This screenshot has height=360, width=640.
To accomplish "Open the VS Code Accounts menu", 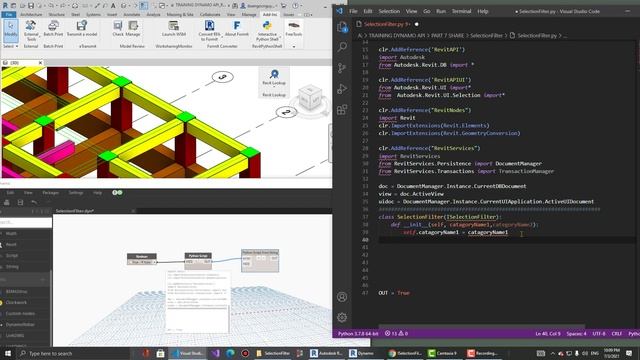I will 342,297.
